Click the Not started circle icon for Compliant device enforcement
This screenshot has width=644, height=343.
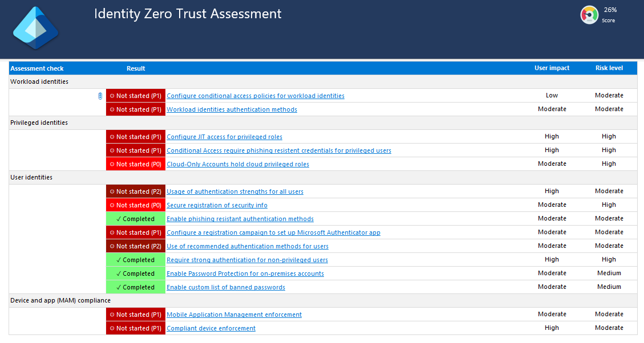(113, 328)
